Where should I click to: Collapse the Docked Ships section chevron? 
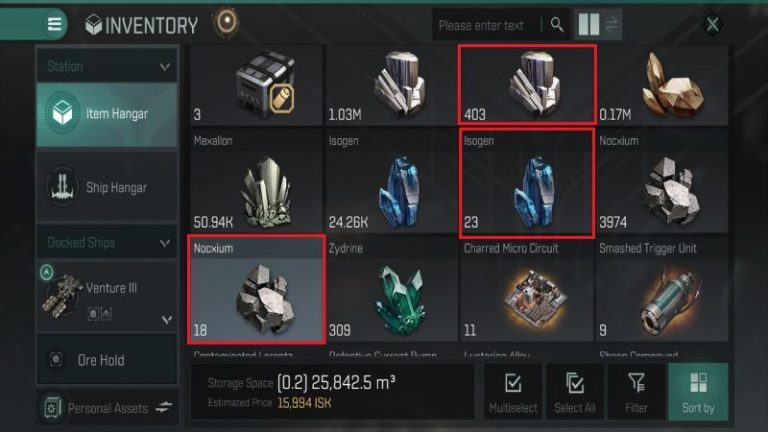[165, 242]
